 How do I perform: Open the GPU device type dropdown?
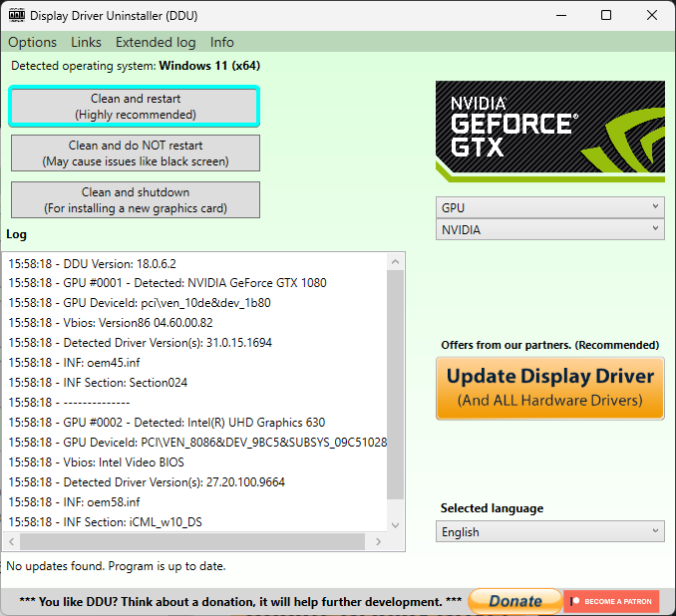click(550, 207)
